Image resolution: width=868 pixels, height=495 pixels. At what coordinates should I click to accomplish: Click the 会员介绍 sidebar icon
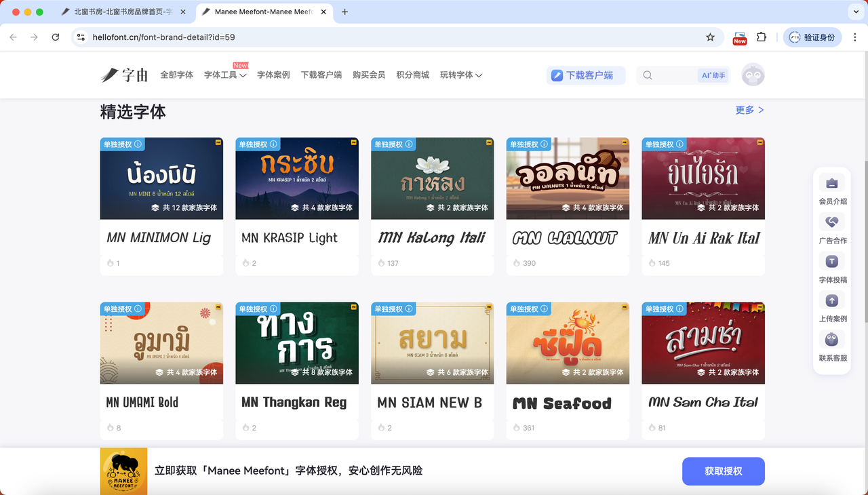[832, 184]
